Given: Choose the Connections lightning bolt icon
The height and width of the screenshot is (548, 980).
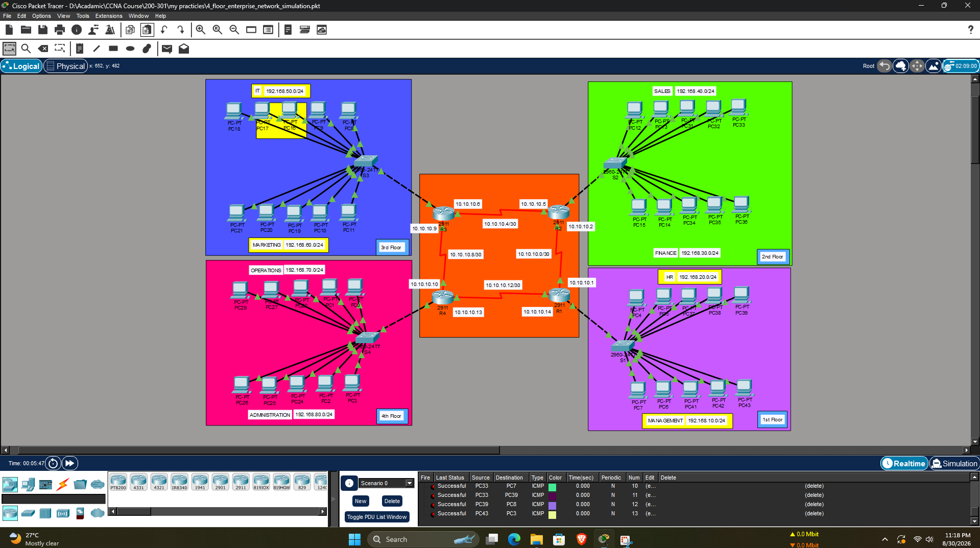Looking at the screenshot, I should (63, 484).
